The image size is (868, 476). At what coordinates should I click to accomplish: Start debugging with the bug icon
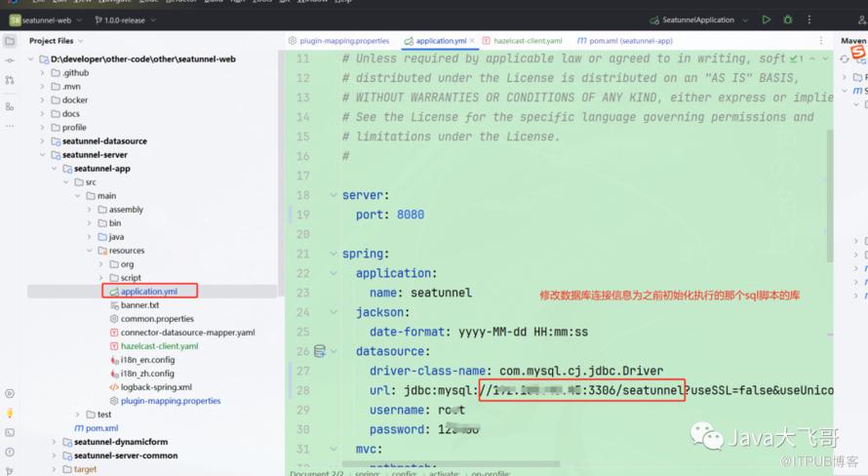[788, 20]
